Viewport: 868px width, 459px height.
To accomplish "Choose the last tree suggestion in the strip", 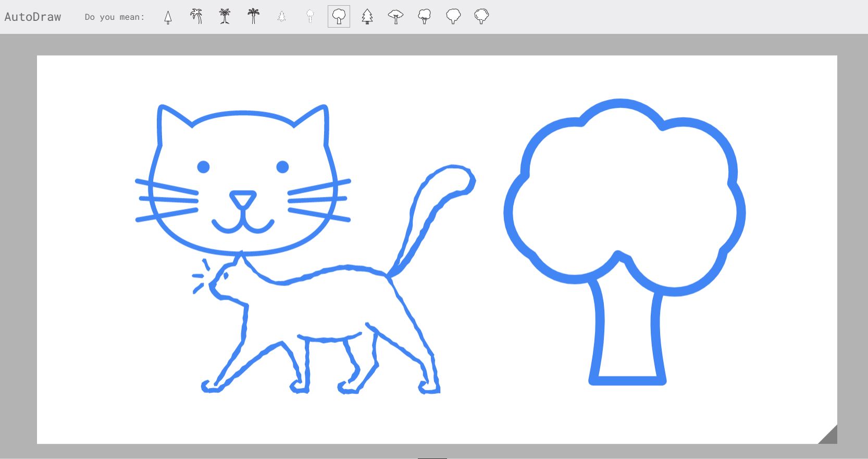I will tap(481, 17).
